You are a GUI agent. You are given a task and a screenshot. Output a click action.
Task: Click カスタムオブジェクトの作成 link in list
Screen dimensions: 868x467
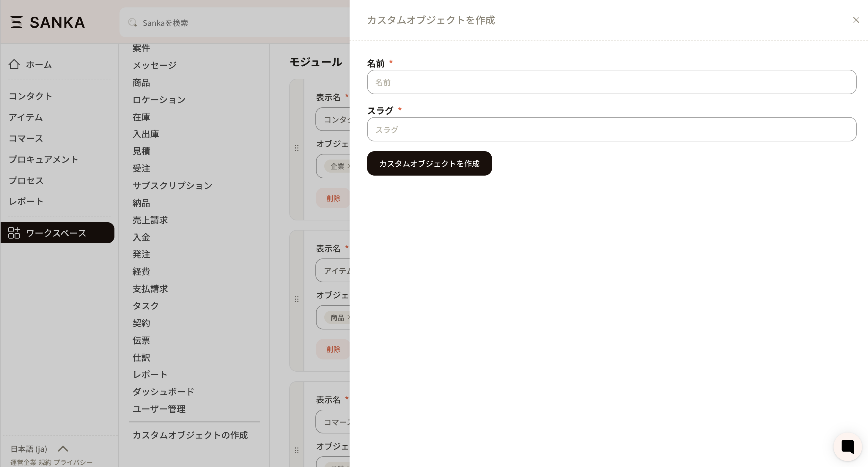190,435
